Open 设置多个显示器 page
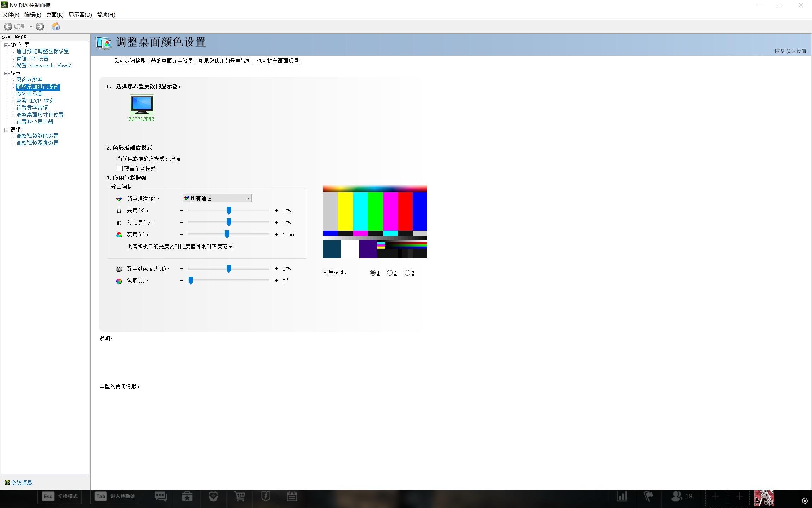 click(35, 122)
